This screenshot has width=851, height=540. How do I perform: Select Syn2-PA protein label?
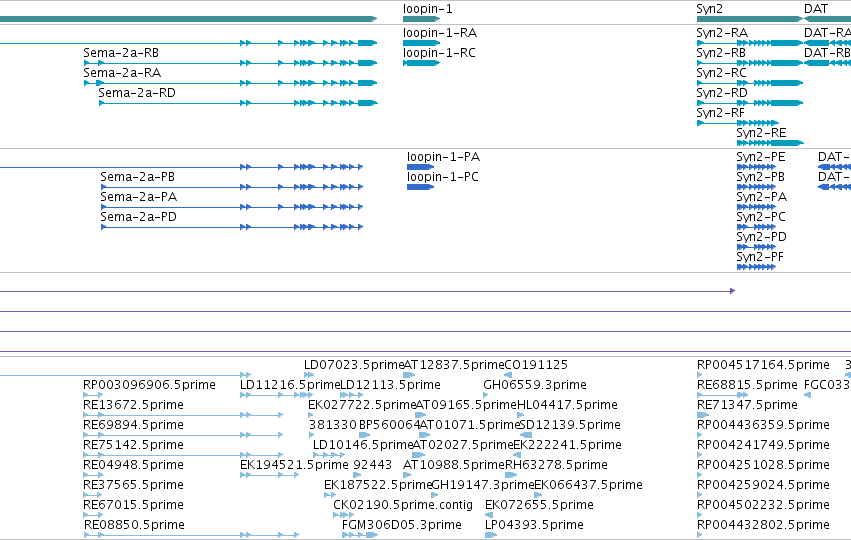coord(761,197)
